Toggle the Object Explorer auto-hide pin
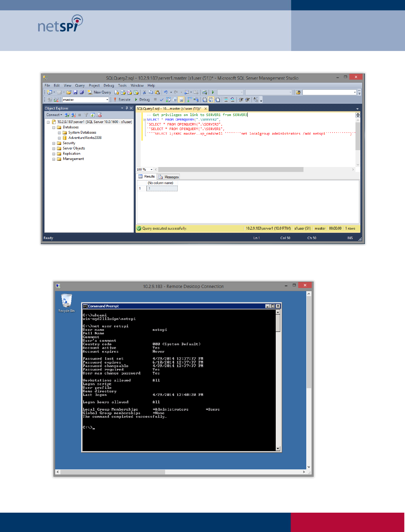 coord(127,108)
